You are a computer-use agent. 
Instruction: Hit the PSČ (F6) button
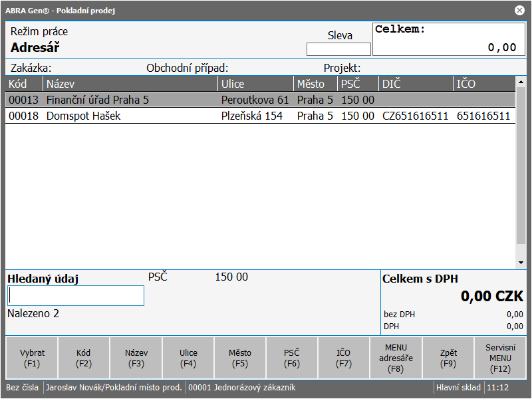click(292, 358)
